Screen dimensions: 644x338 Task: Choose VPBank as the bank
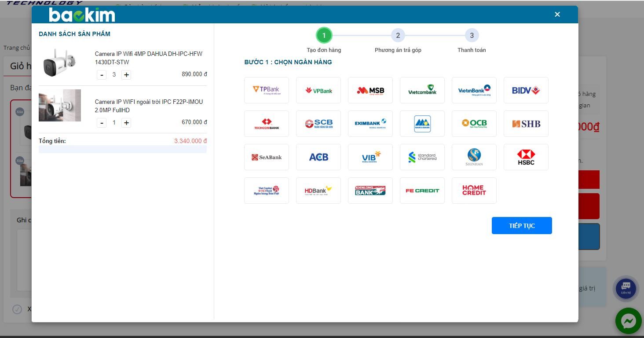tap(318, 90)
